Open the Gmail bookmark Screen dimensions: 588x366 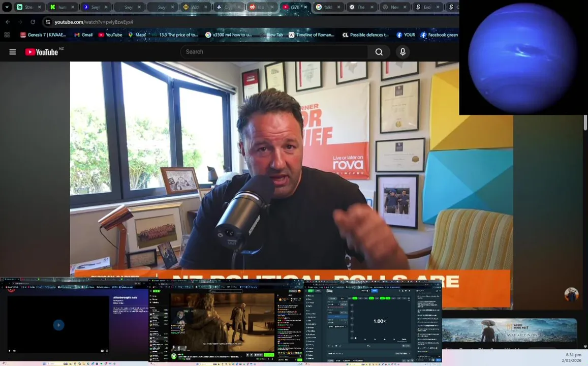pos(83,35)
